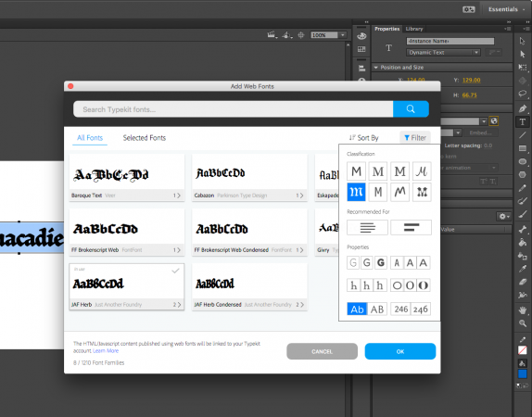Image resolution: width=532 pixels, height=417 pixels.
Task: Click the blue fill color swatch
Action: (x=523, y=373)
